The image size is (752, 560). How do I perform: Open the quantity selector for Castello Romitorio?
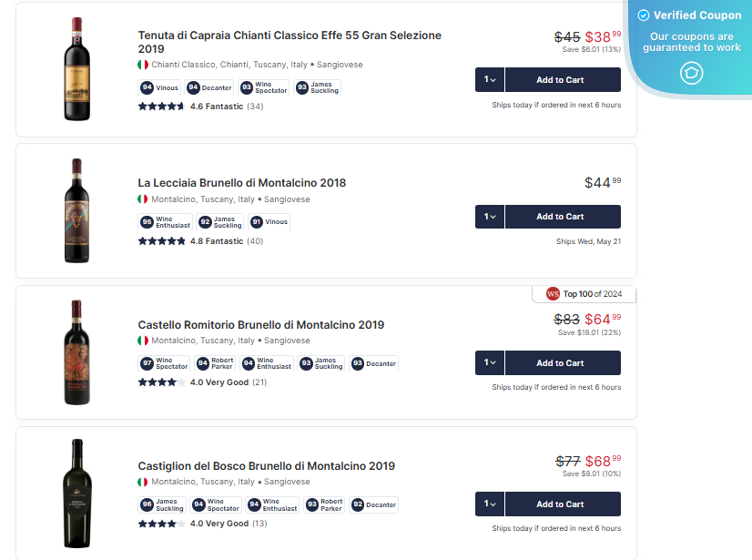(x=489, y=362)
